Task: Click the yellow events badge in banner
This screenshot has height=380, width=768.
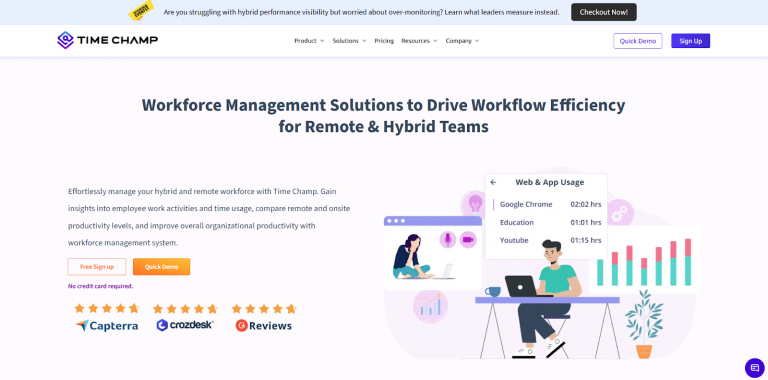Action: click(142, 11)
